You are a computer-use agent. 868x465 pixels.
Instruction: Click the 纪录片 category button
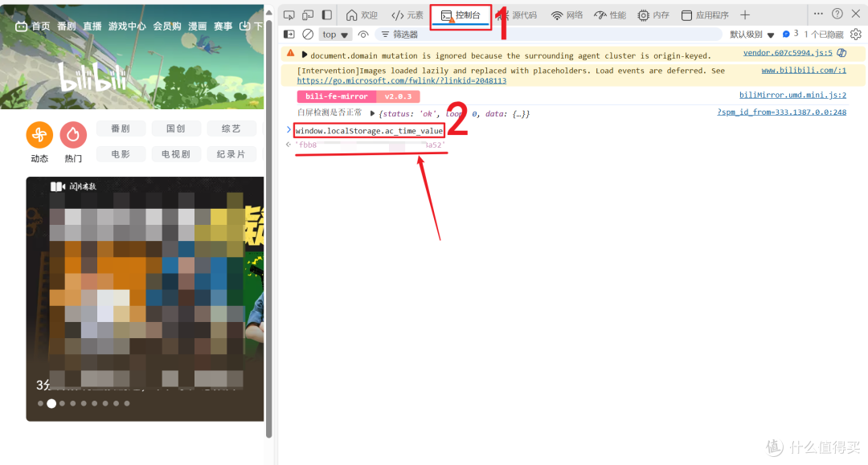[x=231, y=154]
